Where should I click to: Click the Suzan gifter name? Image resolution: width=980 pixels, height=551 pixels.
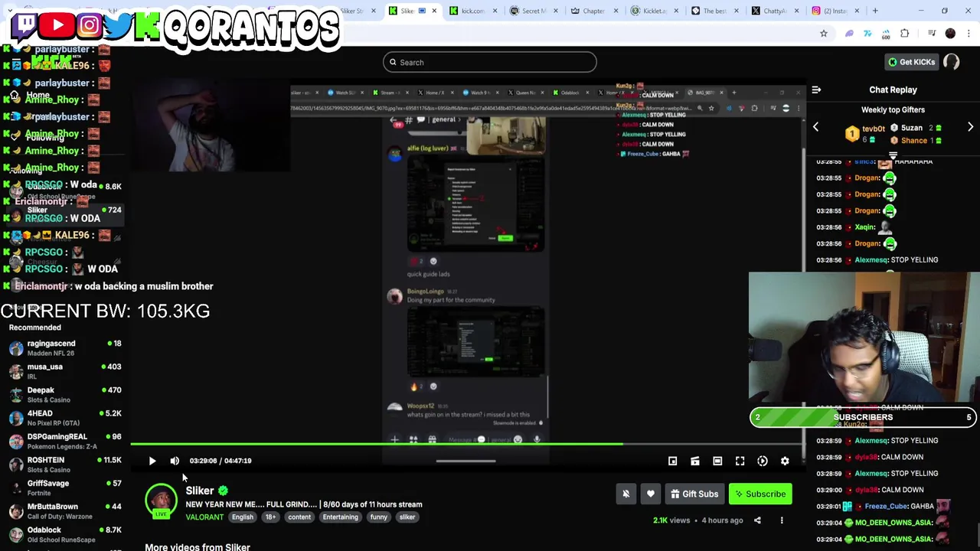tap(911, 128)
